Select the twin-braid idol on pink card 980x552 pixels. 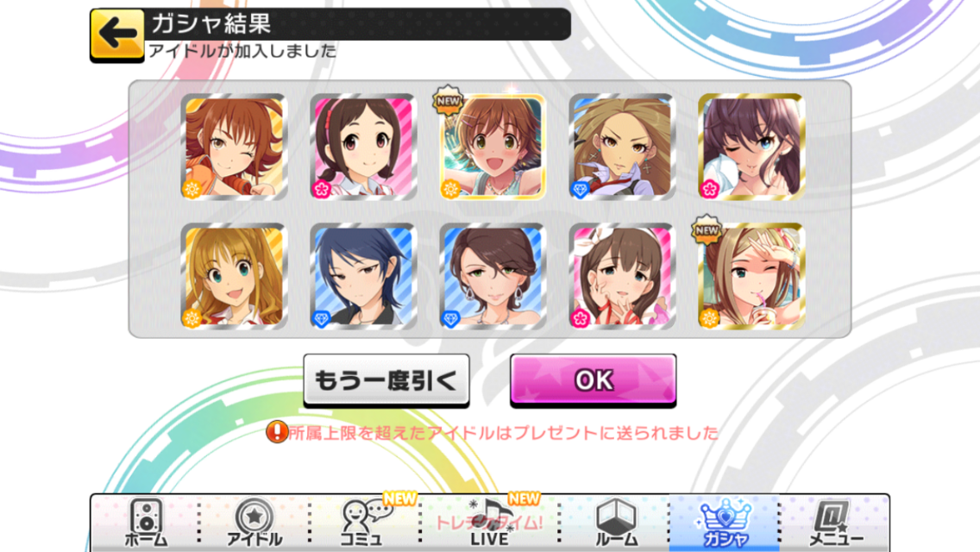tap(363, 147)
